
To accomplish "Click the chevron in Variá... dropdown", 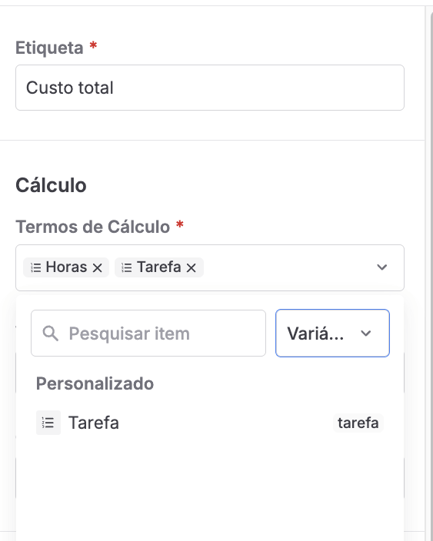I will (x=366, y=333).
